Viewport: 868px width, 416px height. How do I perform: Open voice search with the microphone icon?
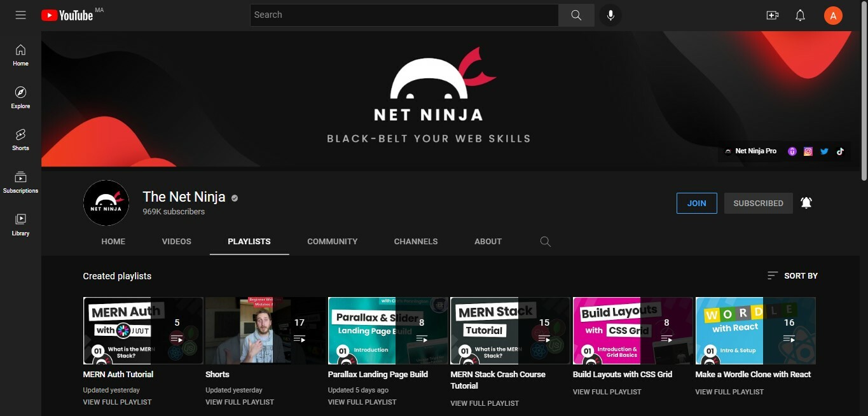[610, 15]
